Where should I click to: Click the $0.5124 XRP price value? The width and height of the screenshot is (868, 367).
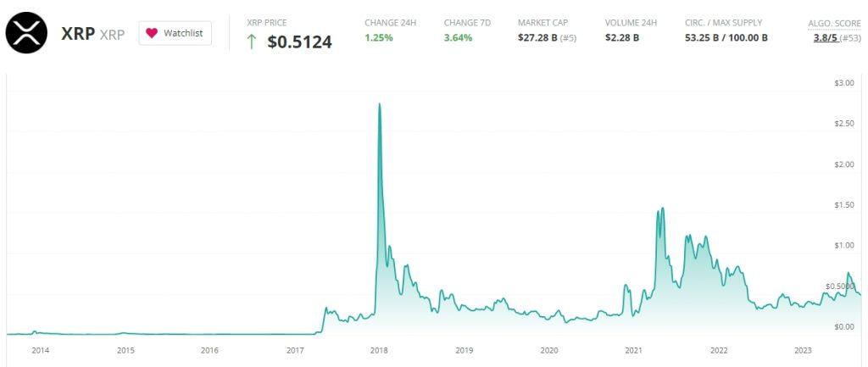(x=299, y=42)
